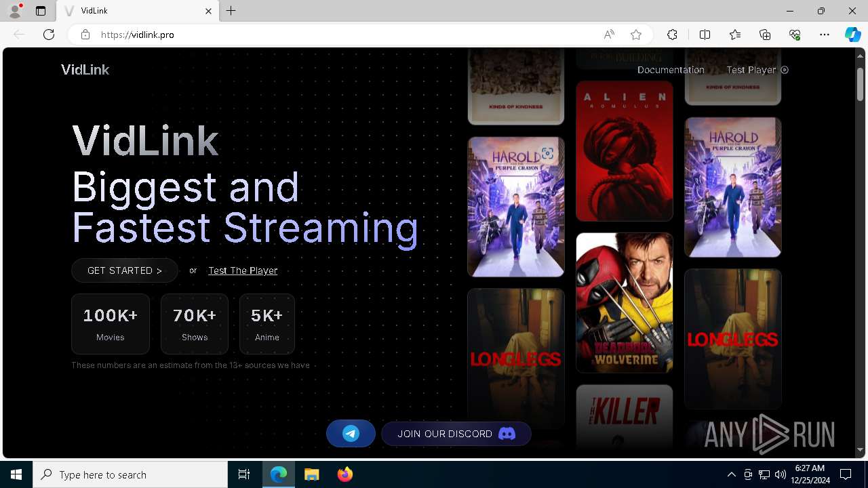Screen dimensions: 868x488
Task: Click the page vertical scrollbar thumb
Action: [x=860, y=84]
